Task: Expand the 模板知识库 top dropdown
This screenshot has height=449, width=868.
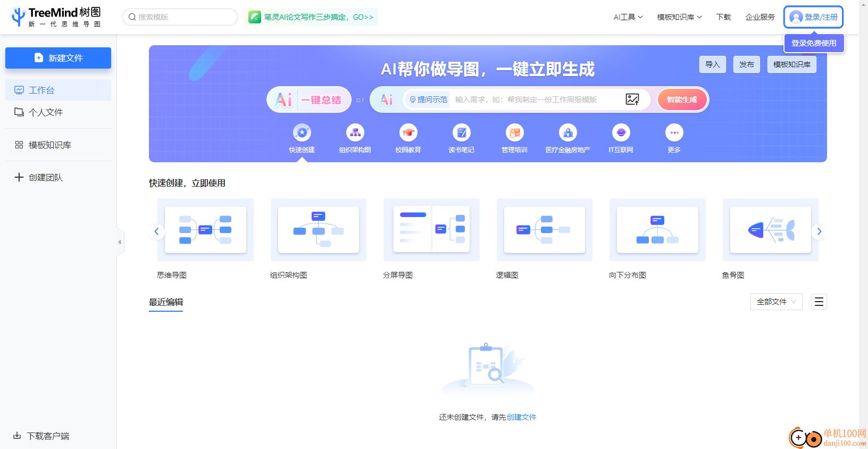Action: tap(679, 17)
